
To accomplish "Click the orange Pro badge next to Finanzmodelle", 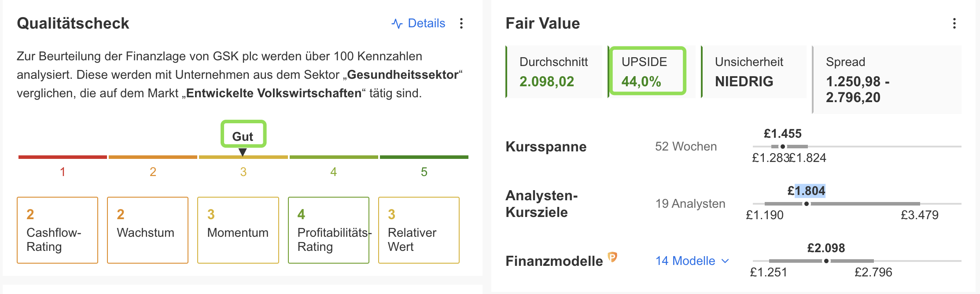I will 612,257.
